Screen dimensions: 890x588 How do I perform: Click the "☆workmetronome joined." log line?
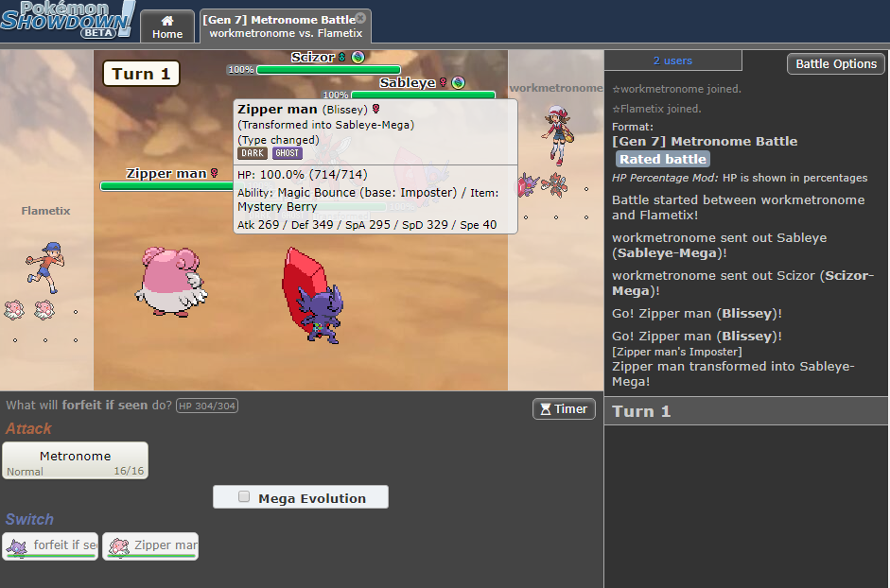(x=676, y=89)
